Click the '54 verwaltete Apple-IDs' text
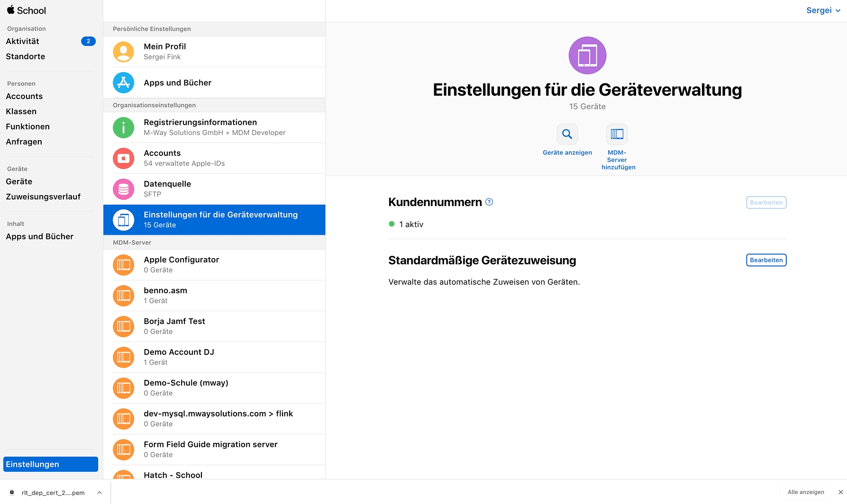Screen dimensions: 847x504 tap(184, 163)
